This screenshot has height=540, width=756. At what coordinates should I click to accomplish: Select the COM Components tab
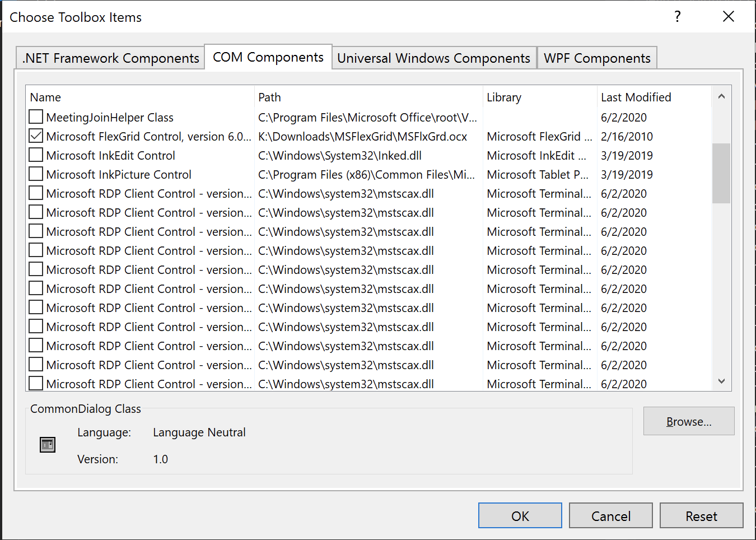(x=268, y=57)
